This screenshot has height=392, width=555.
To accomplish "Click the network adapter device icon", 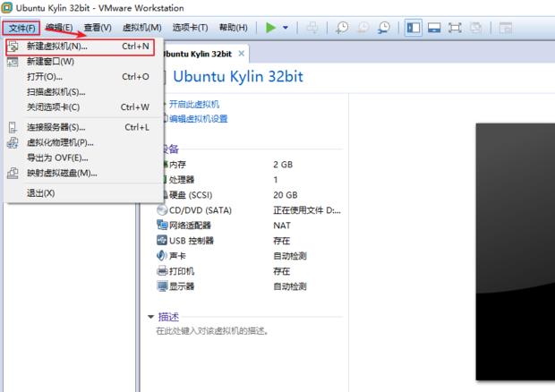I will click(162, 225).
